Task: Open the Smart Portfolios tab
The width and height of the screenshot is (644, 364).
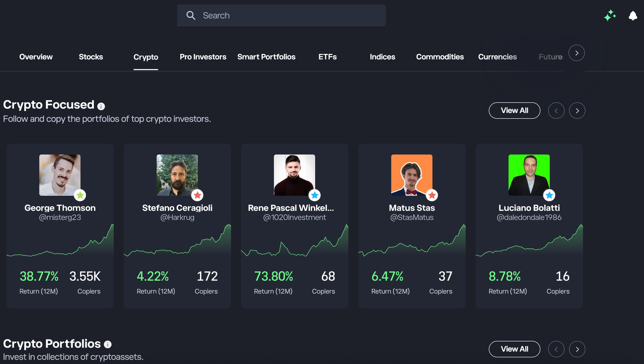Action: tap(266, 57)
